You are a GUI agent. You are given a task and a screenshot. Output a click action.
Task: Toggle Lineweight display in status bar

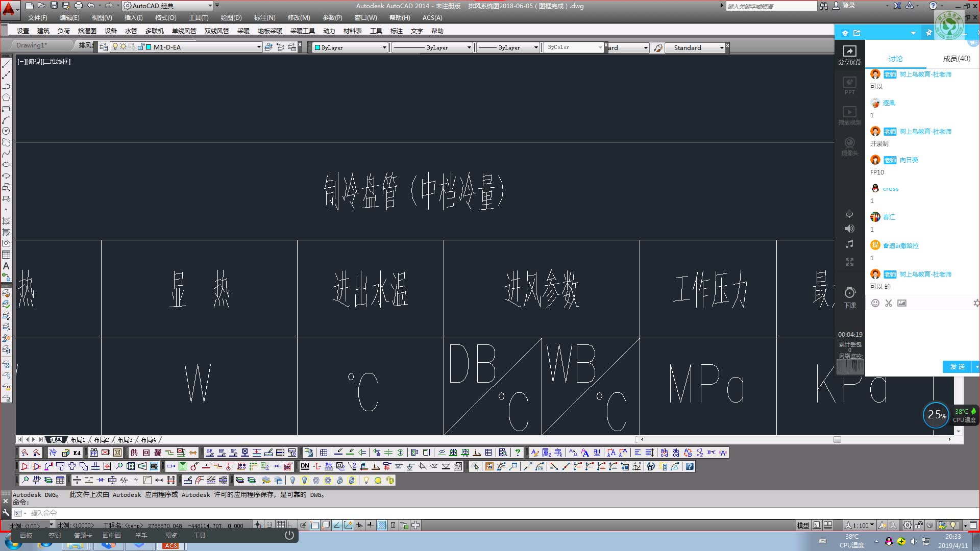tap(371, 525)
